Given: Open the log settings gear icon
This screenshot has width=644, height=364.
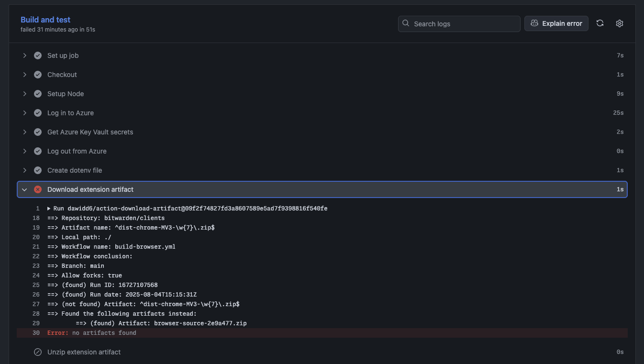Looking at the screenshot, I should pos(620,23).
